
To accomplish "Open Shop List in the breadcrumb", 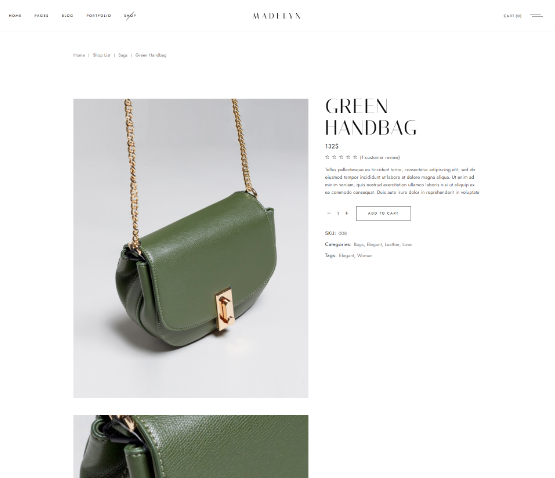I will pos(102,55).
